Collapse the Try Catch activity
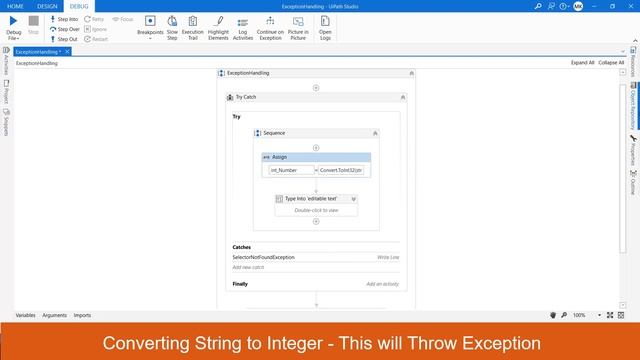This screenshot has width=640, height=360. pos(403,97)
